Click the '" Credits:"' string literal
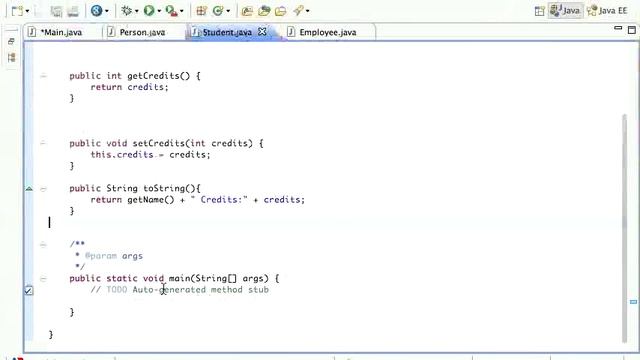The width and height of the screenshot is (640, 360). click(219, 200)
